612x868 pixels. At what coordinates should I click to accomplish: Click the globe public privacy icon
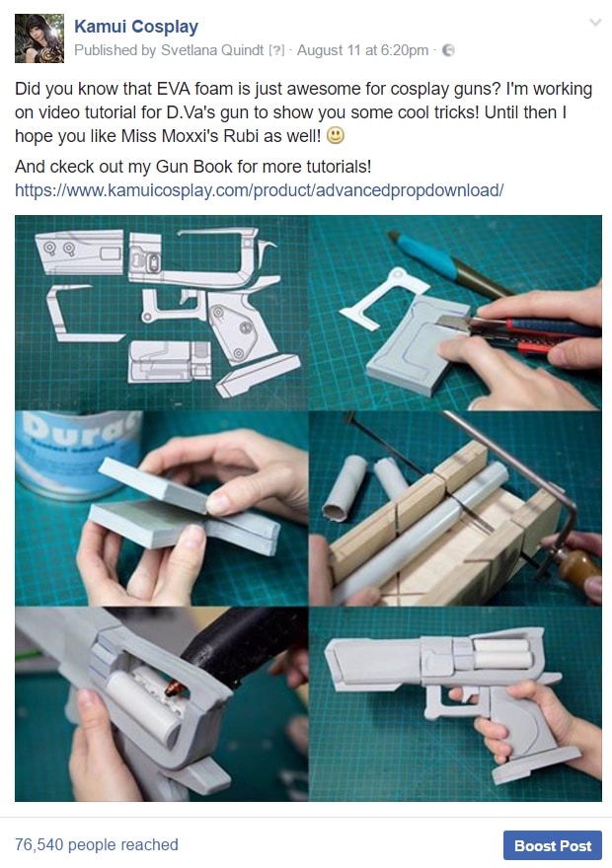(x=448, y=50)
